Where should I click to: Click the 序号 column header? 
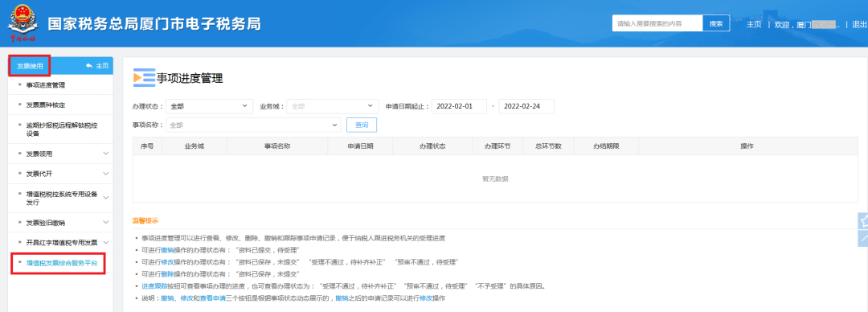tap(147, 146)
